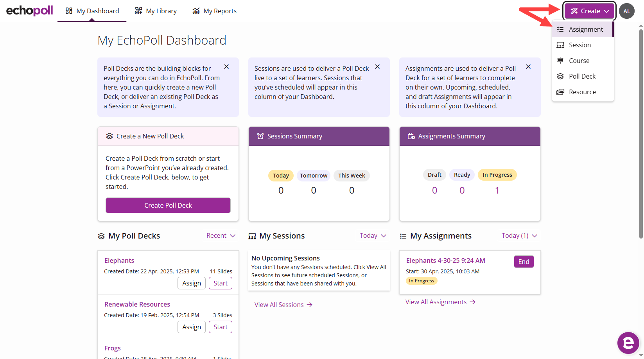Open the My Sessions Today filter

pyautogui.click(x=373, y=235)
